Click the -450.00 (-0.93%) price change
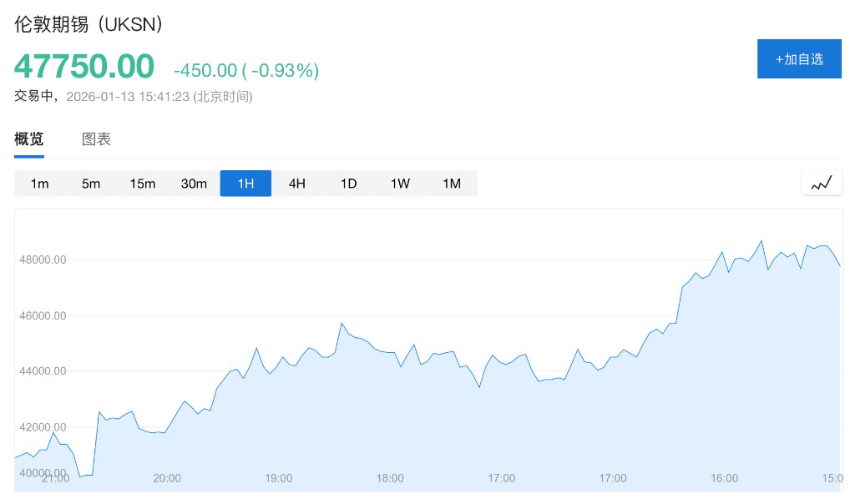The image size is (855, 504). 246,71
